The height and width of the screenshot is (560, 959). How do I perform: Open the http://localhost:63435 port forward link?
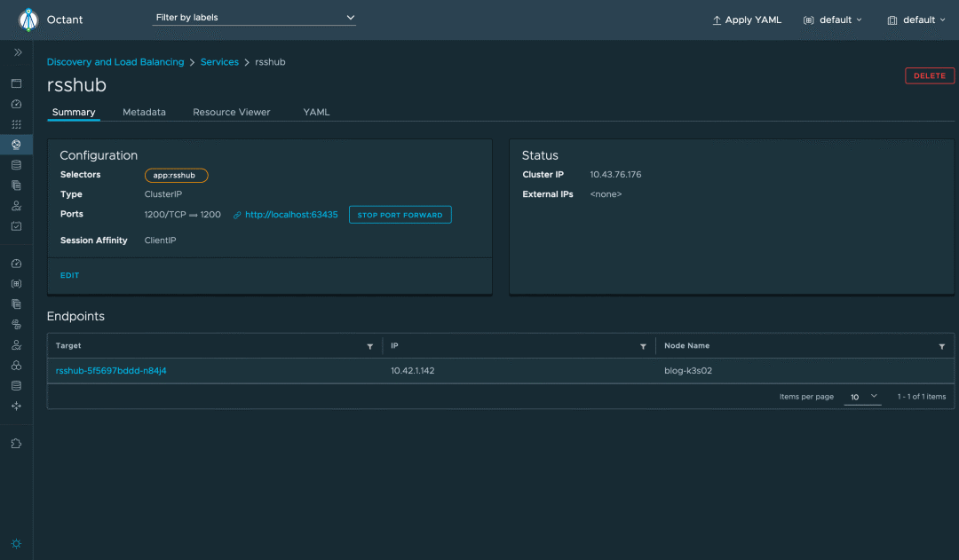[x=291, y=215]
